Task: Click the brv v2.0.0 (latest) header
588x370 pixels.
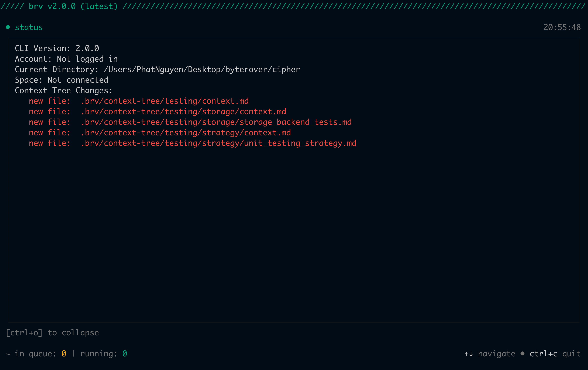Action: [x=73, y=6]
